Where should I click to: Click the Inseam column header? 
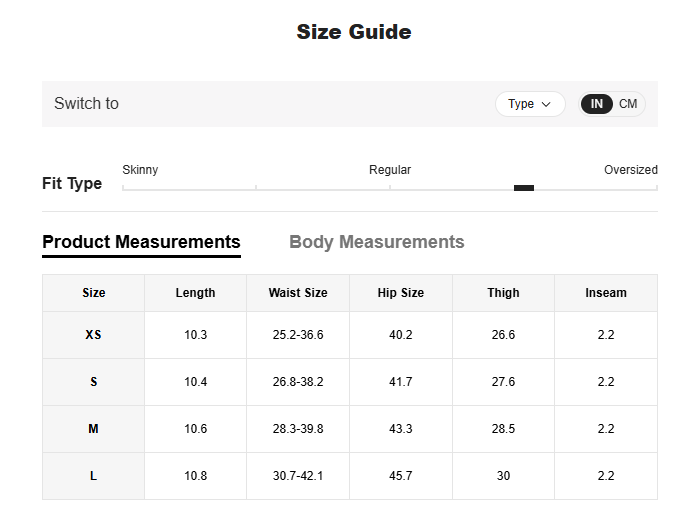(606, 293)
